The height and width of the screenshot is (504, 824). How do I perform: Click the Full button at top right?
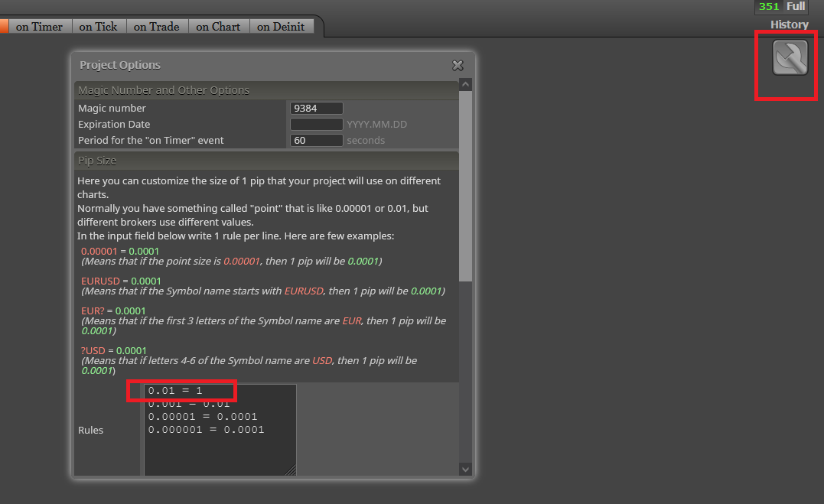coord(796,6)
